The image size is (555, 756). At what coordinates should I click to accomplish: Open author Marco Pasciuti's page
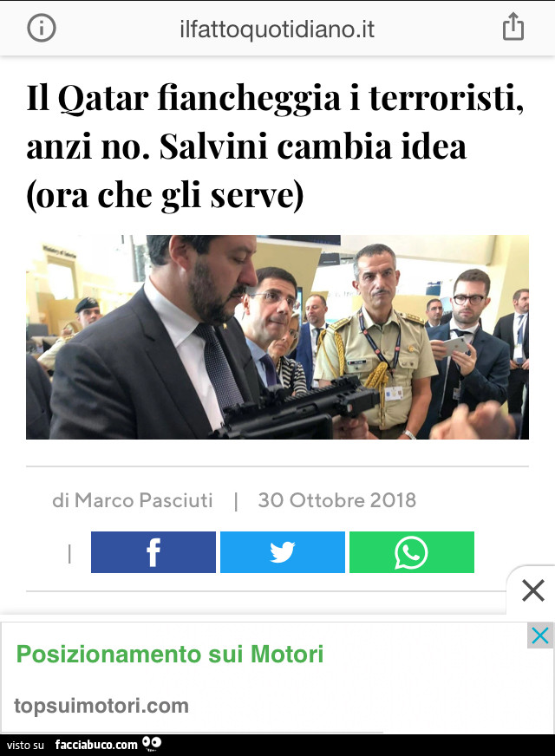click(144, 500)
